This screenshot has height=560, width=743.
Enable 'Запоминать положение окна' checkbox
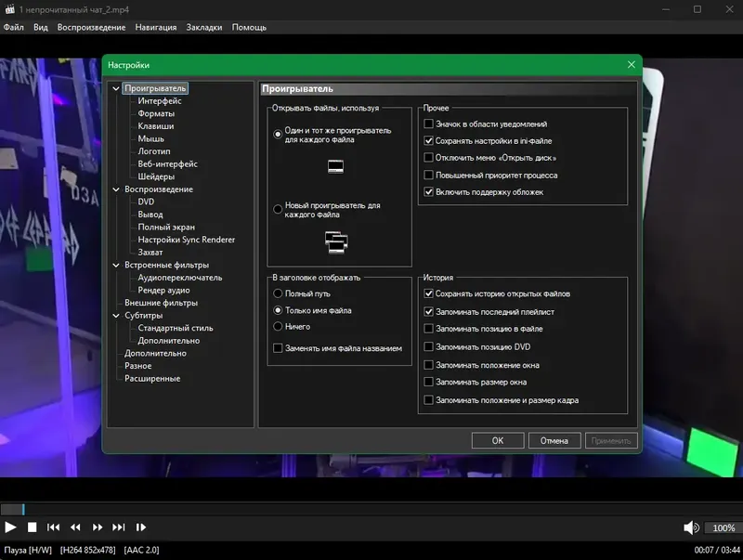tap(428, 365)
